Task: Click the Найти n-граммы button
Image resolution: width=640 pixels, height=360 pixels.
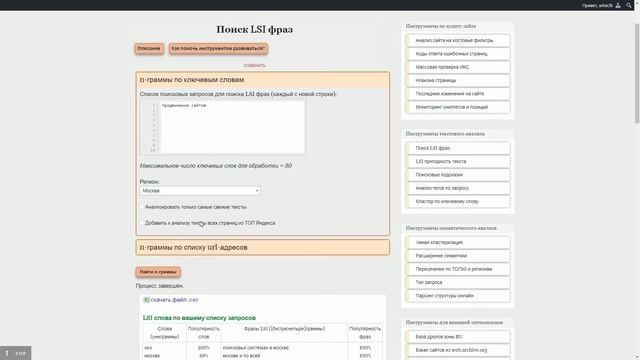Action: click(x=158, y=272)
